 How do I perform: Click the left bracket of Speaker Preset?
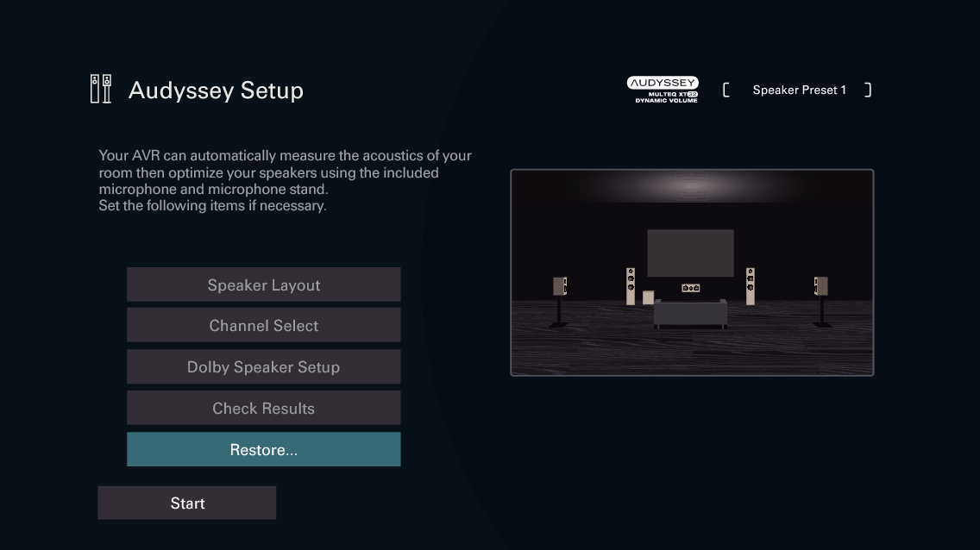[x=727, y=89]
